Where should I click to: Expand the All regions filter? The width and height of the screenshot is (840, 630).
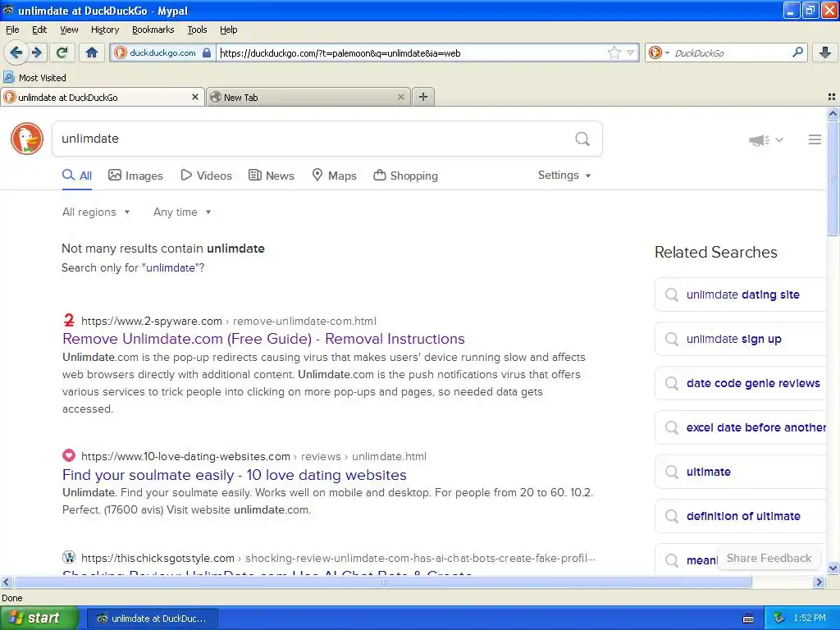[96, 212]
